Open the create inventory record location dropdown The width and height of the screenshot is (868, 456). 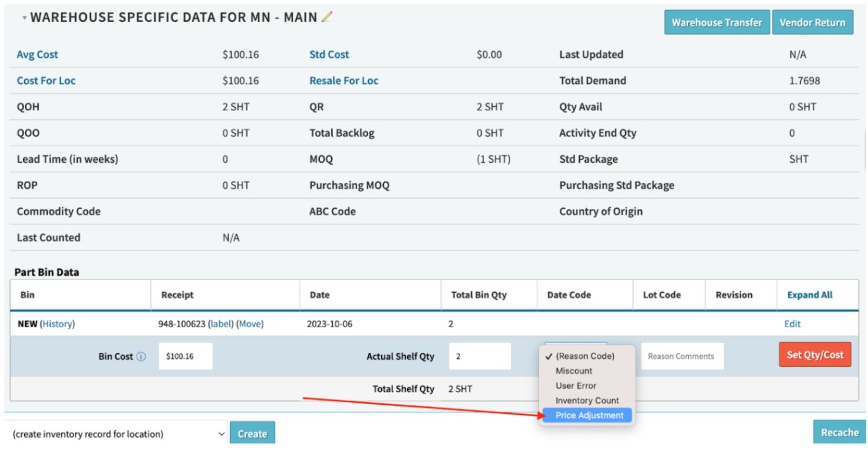coord(116,434)
